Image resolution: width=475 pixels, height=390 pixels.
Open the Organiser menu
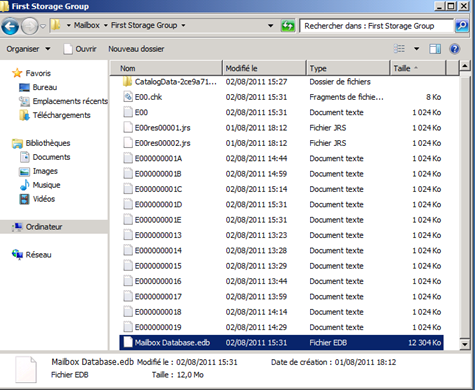[28, 49]
